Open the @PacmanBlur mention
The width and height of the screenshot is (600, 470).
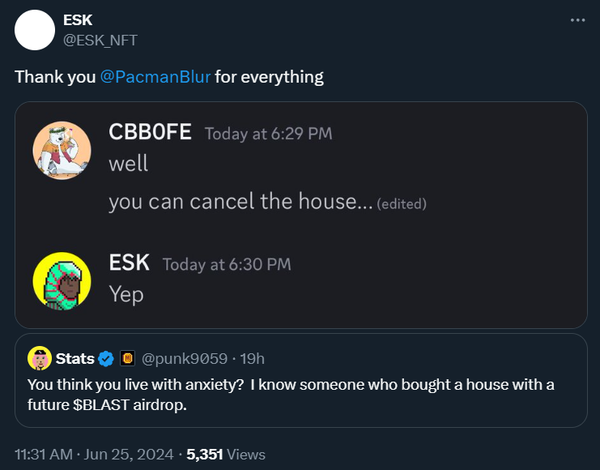(x=155, y=77)
